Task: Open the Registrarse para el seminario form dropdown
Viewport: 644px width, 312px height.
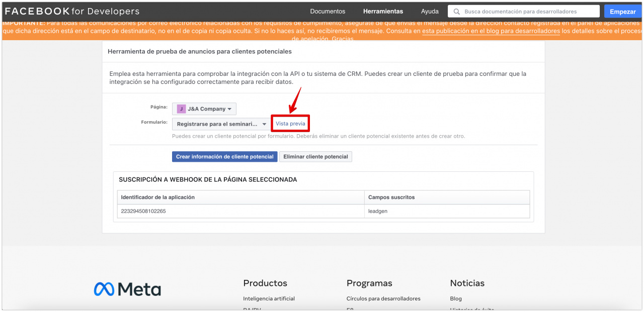Action: click(221, 124)
